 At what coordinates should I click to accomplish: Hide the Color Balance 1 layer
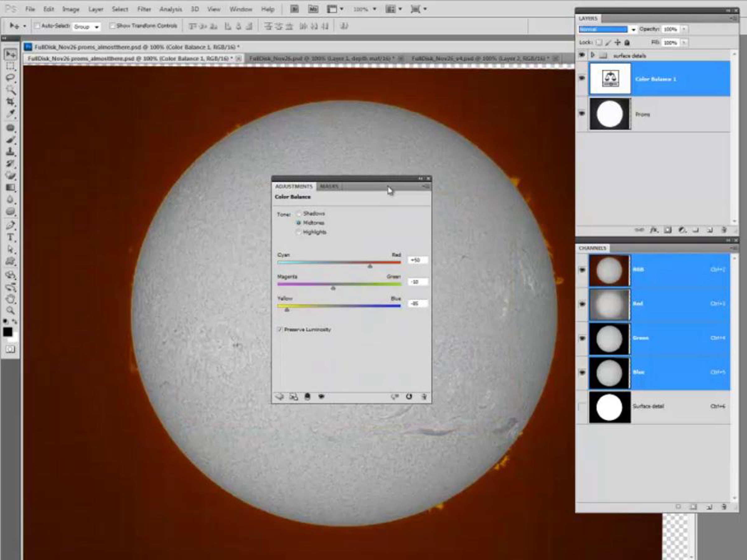tap(582, 78)
